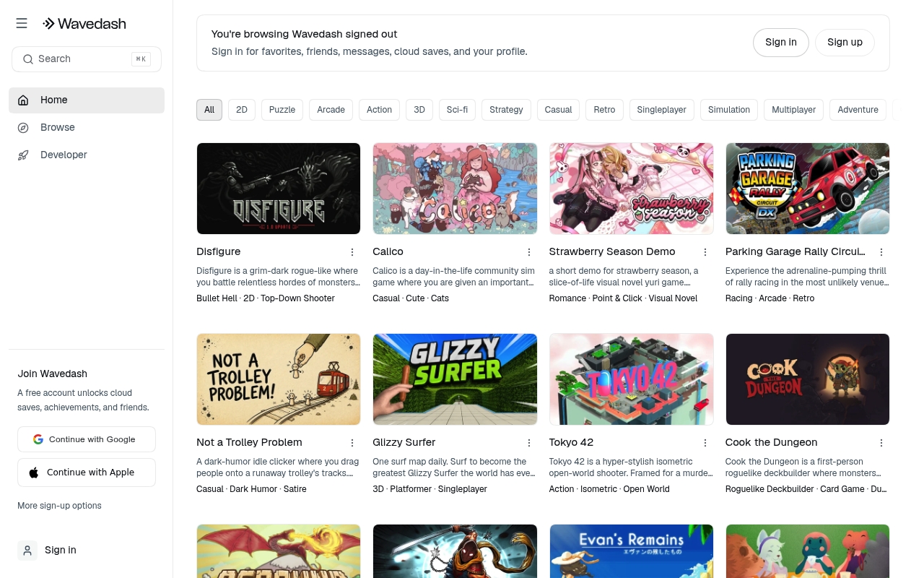This screenshot has width=924, height=578.
Task: Click the Sign in button in the banner
Action: [781, 43]
